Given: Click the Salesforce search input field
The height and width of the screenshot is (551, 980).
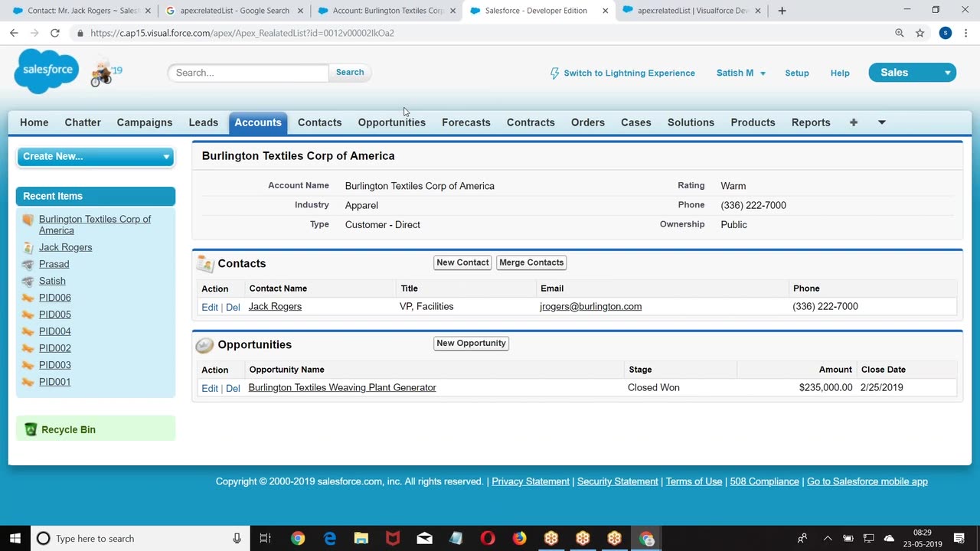Looking at the screenshot, I should (248, 73).
